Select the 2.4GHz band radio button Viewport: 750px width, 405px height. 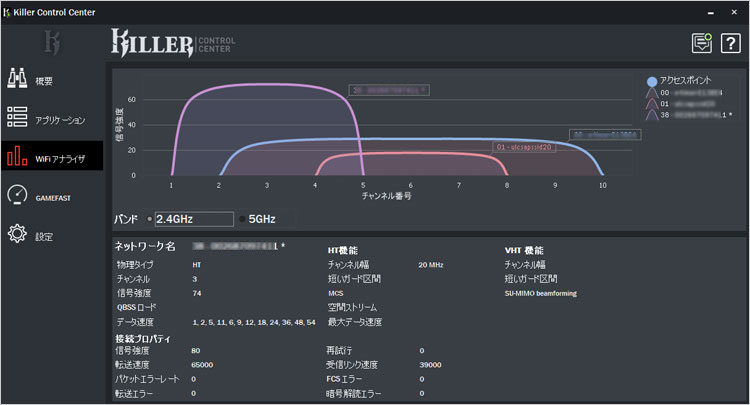[x=150, y=219]
